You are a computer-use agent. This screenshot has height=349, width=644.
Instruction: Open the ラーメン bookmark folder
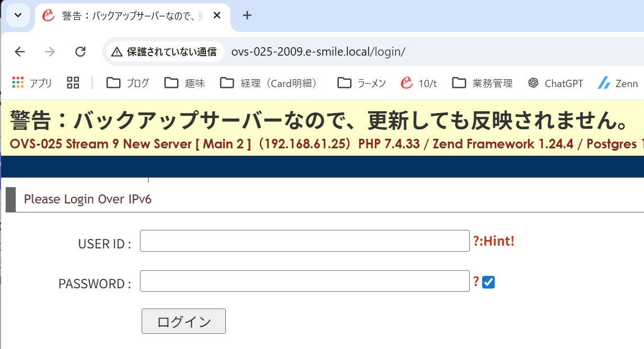[x=362, y=83]
